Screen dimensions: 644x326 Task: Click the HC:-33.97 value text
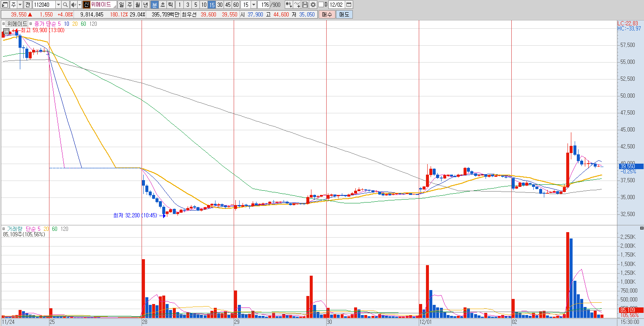[629, 28]
